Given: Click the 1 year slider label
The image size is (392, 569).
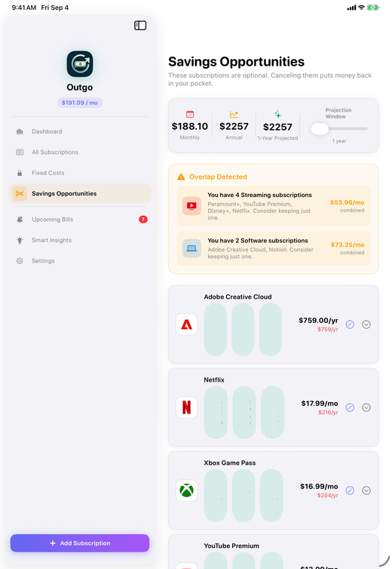Looking at the screenshot, I should click(x=339, y=141).
